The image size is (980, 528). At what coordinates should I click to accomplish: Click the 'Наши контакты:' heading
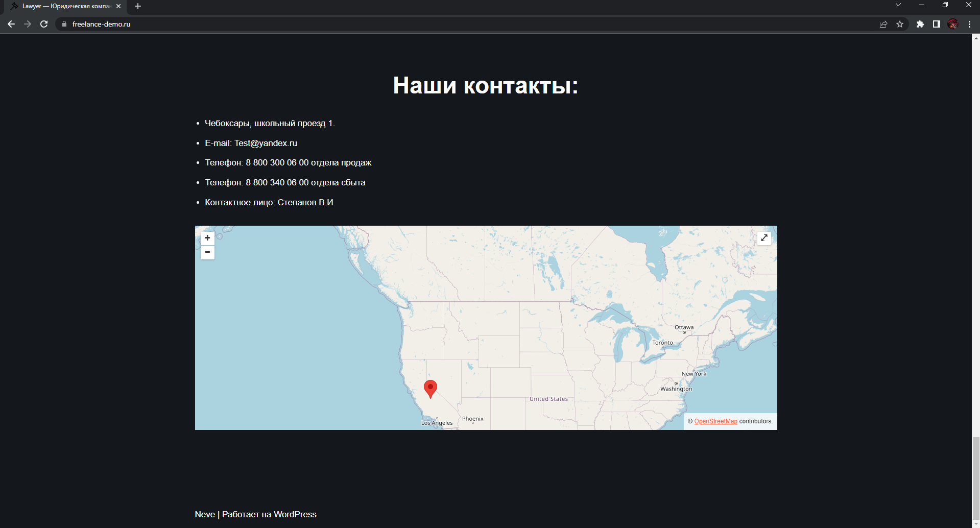485,85
